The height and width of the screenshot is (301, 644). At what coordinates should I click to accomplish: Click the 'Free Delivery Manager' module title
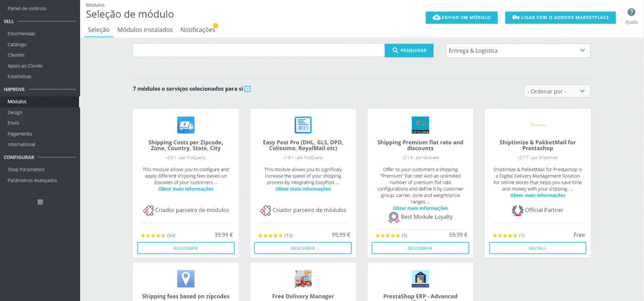click(x=303, y=296)
